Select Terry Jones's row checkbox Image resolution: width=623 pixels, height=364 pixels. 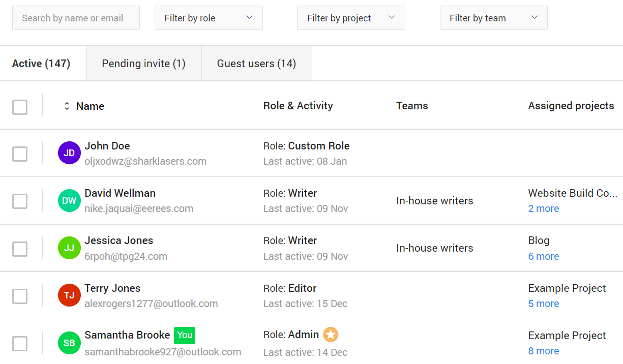point(20,296)
